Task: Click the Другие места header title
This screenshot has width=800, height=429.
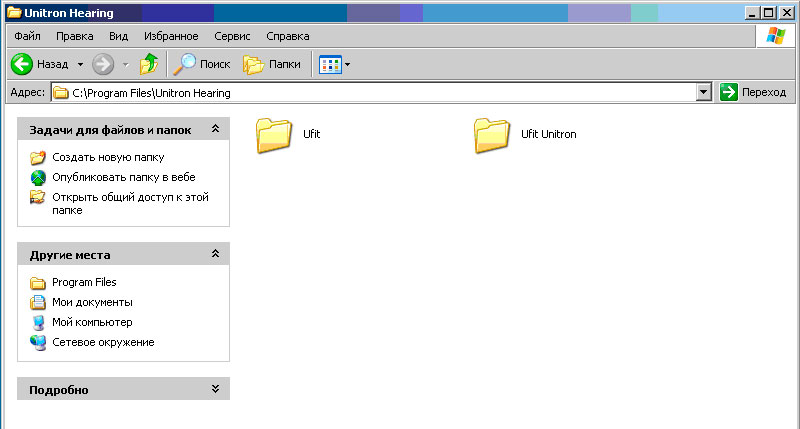Action: tap(70, 255)
